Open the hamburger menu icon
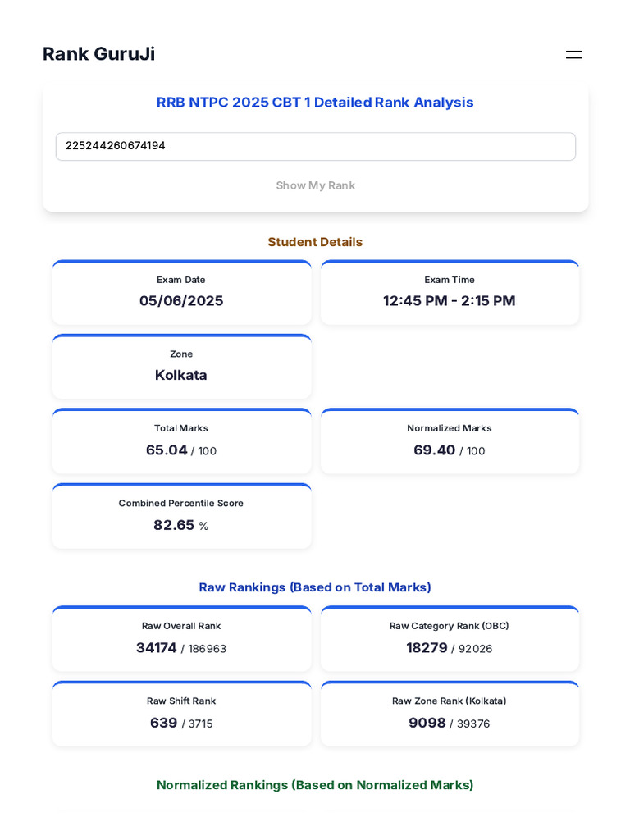Screen dimensions: 630x840 573,55
